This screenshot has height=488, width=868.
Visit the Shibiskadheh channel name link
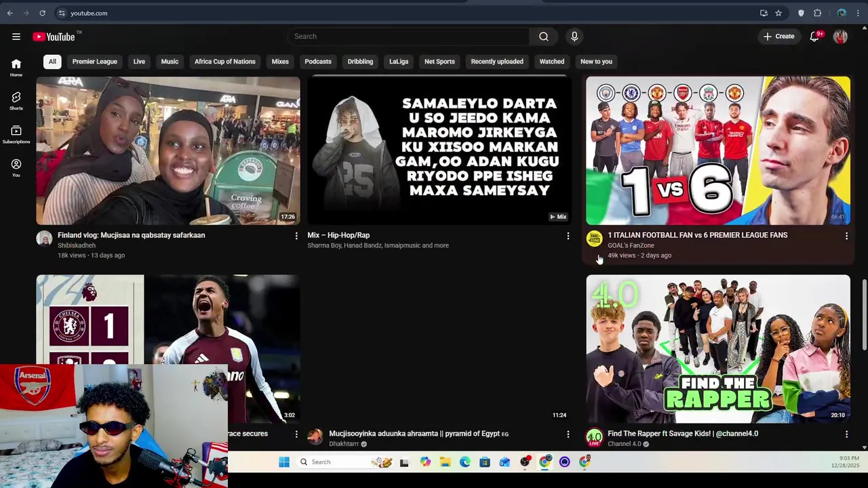tap(77, 245)
